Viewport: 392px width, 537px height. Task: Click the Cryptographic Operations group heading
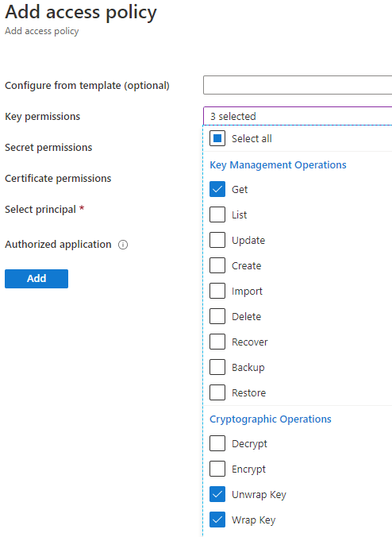tap(271, 419)
